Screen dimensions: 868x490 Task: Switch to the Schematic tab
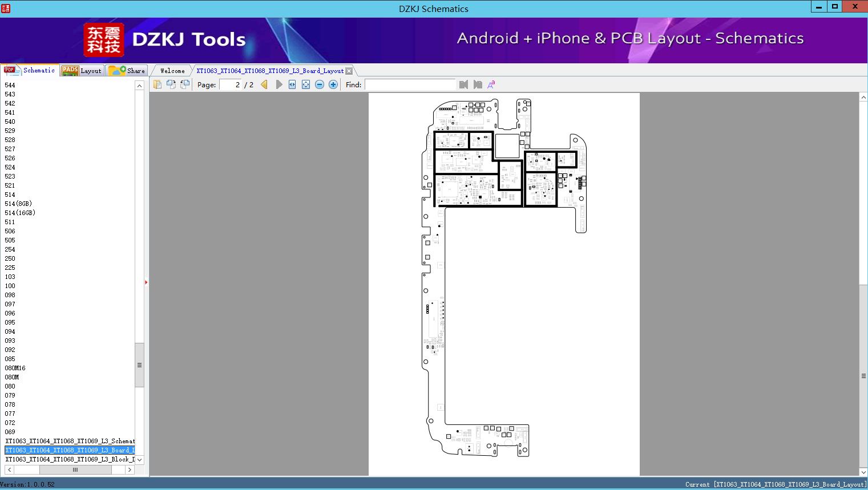[x=30, y=70]
